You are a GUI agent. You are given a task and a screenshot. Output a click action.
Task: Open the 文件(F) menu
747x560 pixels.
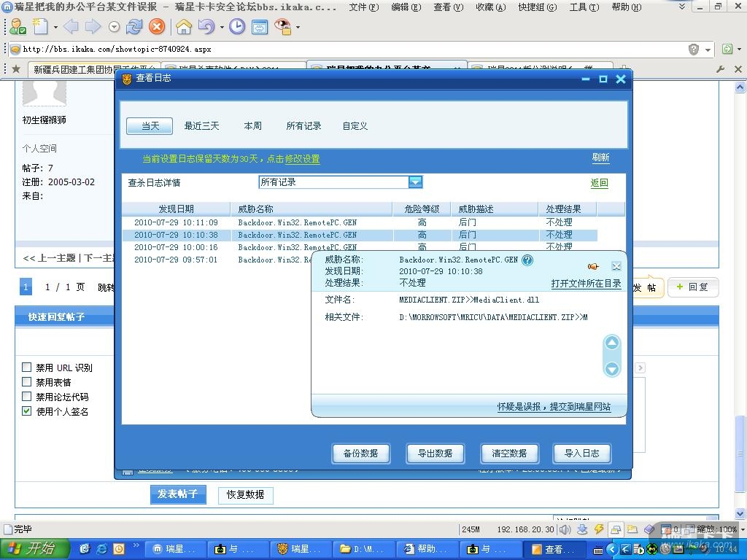(364, 7)
